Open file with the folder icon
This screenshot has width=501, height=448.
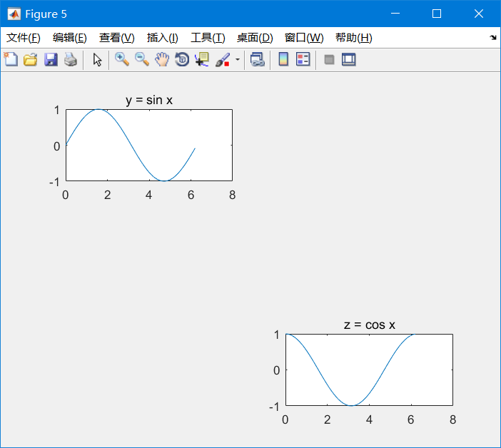click(x=31, y=59)
